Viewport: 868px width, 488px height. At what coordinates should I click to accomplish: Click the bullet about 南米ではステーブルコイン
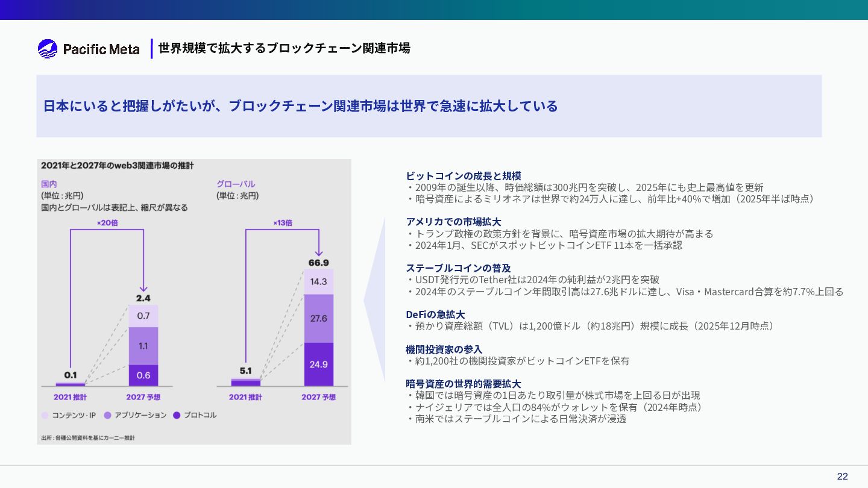pyautogui.click(x=517, y=419)
